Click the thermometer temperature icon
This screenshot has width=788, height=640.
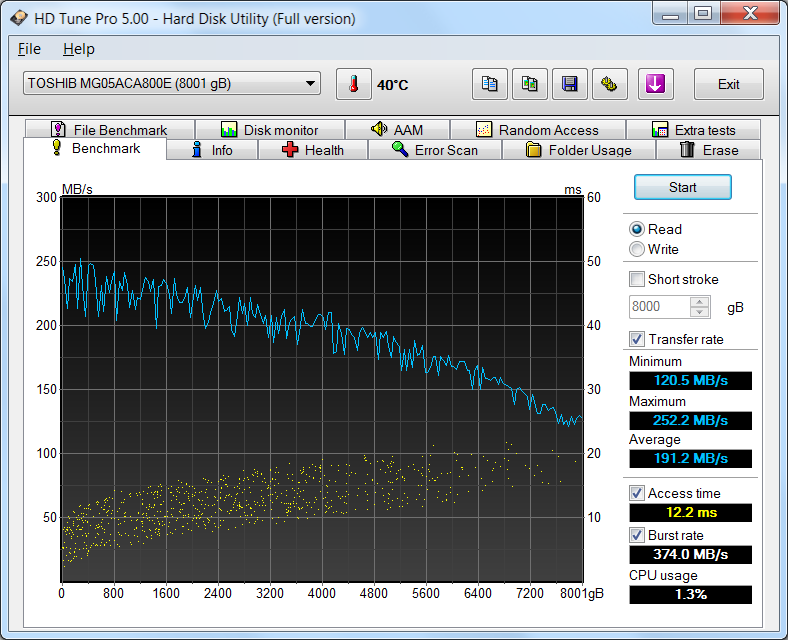(x=353, y=84)
